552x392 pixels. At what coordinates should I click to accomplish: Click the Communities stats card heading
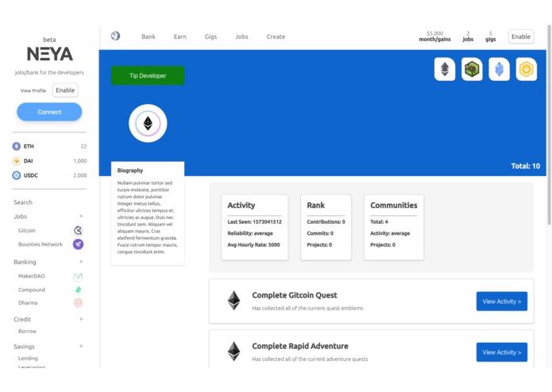(x=394, y=206)
